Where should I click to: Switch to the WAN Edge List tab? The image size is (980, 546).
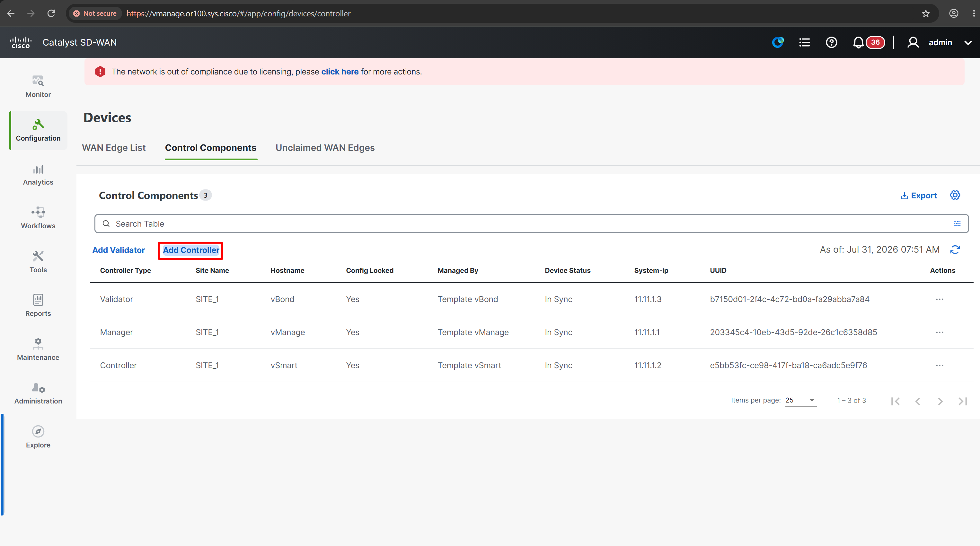click(114, 148)
